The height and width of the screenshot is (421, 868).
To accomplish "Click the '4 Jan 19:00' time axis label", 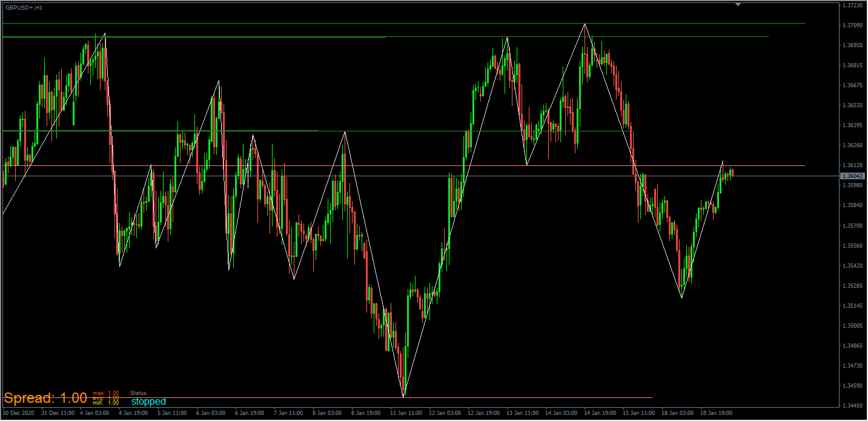I will coord(133,413).
